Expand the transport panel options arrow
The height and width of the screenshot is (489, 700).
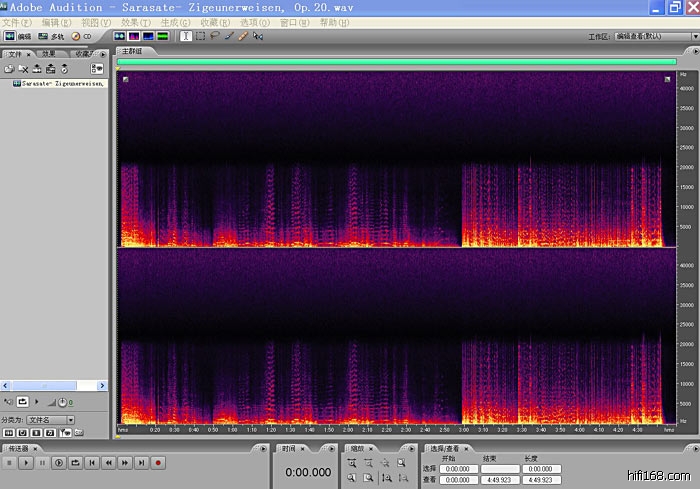pyautogui.click(x=262, y=449)
